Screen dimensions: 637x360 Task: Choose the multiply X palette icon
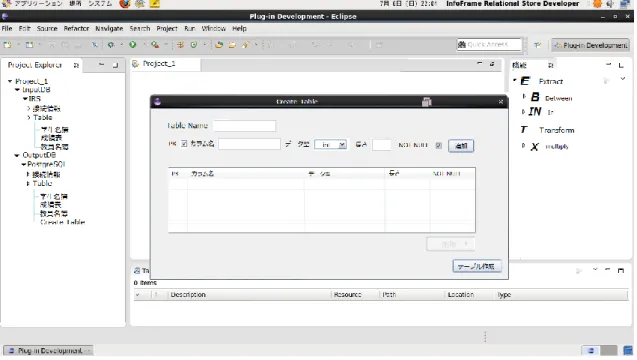[x=535, y=147]
